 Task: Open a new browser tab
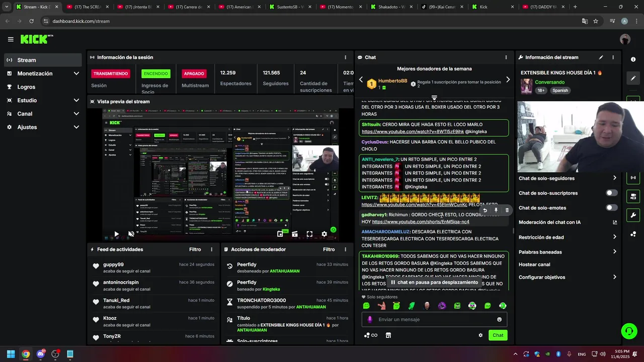pyautogui.click(x=575, y=7)
